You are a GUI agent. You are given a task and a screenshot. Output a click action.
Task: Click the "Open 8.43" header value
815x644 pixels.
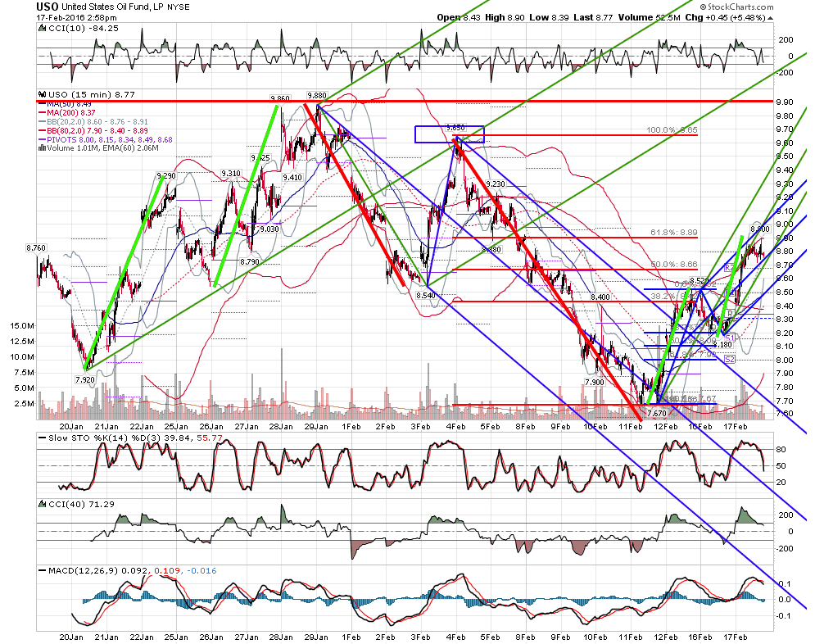[x=459, y=18]
